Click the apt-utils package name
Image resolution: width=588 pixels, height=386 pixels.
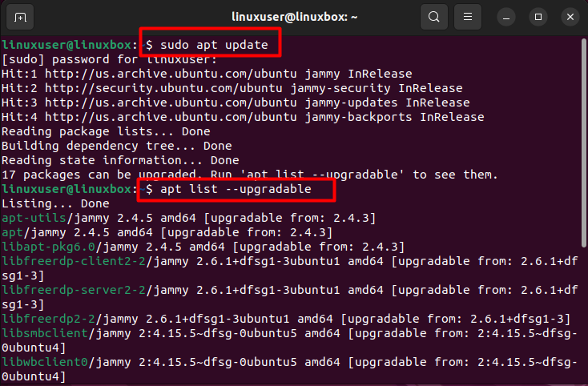click(x=34, y=218)
